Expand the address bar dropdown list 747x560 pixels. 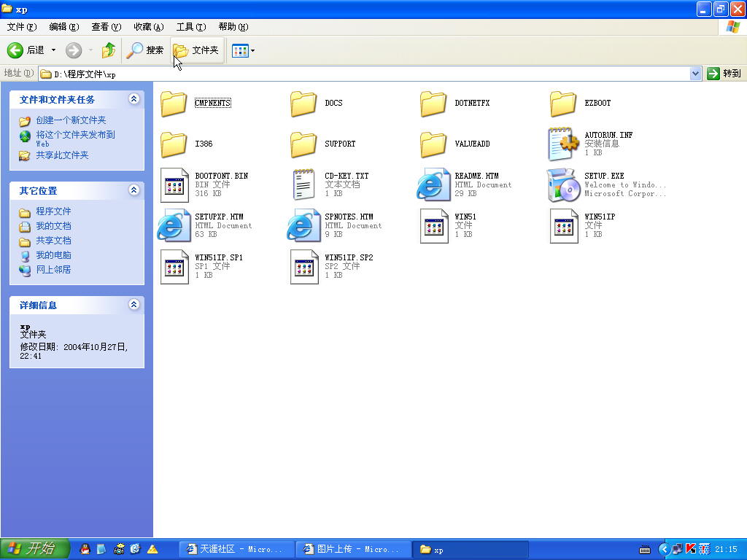click(x=695, y=74)
